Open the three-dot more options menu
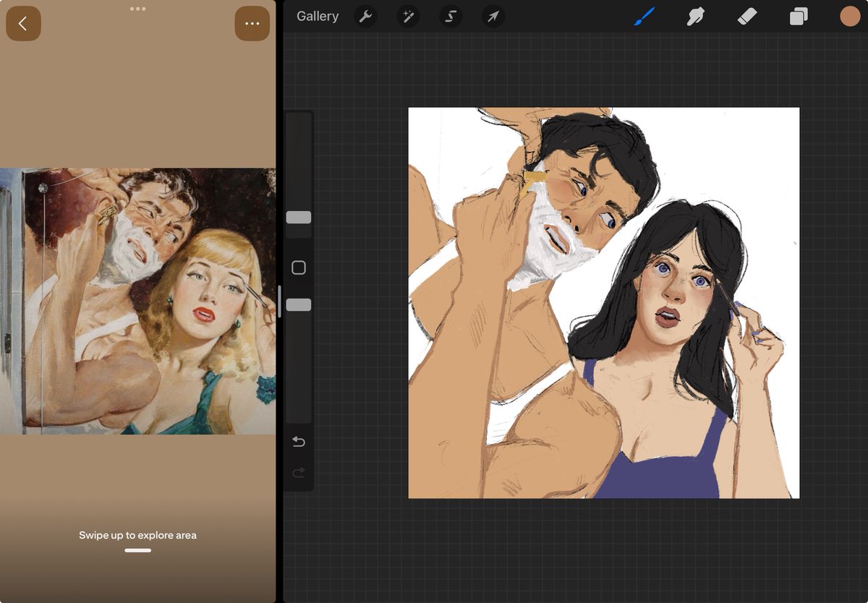The image size is (868, 603). click(252, 23)
